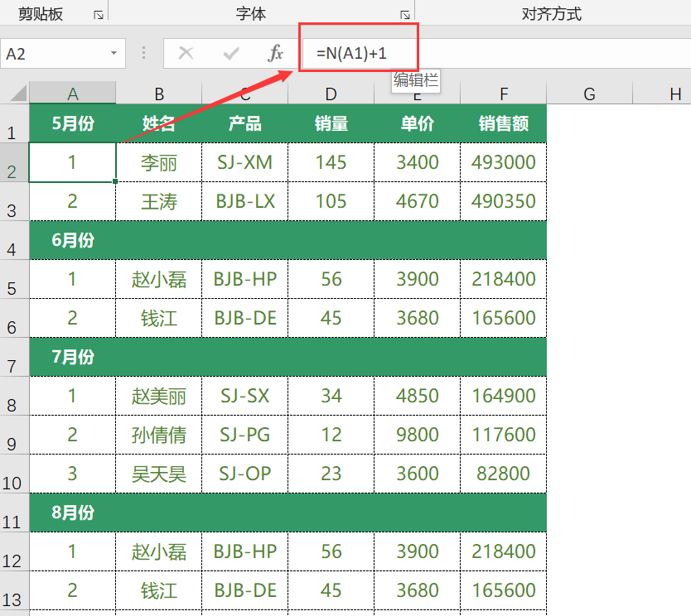This screenshot has height=616, width=691.
Task: Click the 7月份 section row
Action: (x=288, y=357)
